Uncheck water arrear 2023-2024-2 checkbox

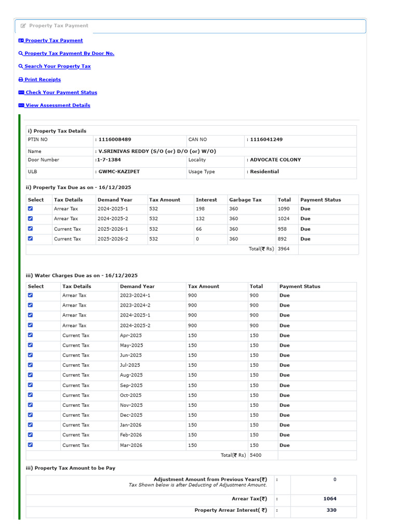[30, 305]
